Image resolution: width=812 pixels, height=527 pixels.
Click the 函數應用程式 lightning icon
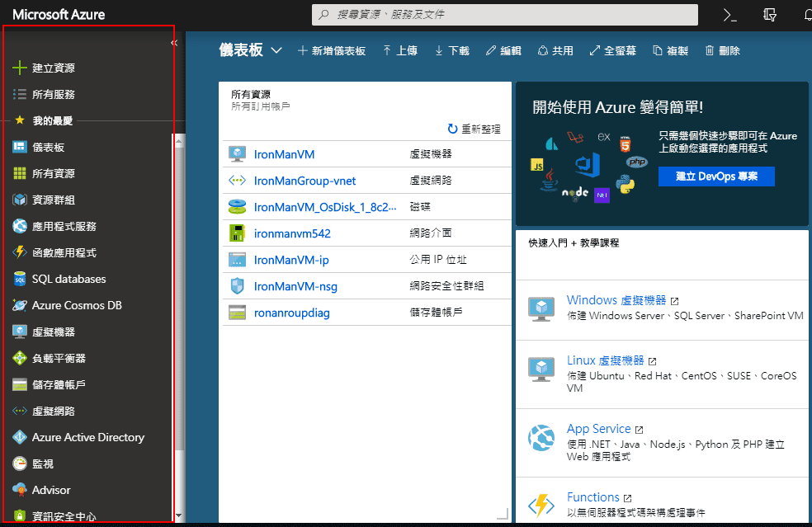click(20, 252)
